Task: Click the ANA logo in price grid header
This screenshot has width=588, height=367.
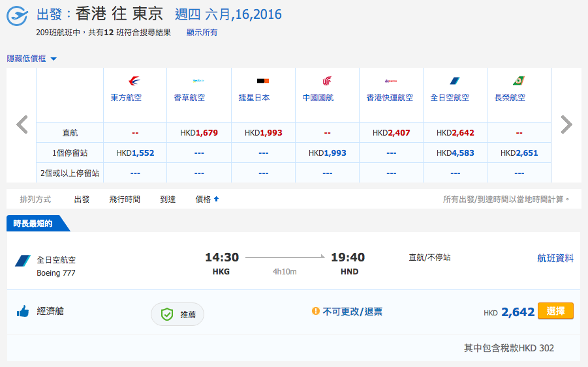Action: click(455, 81)
